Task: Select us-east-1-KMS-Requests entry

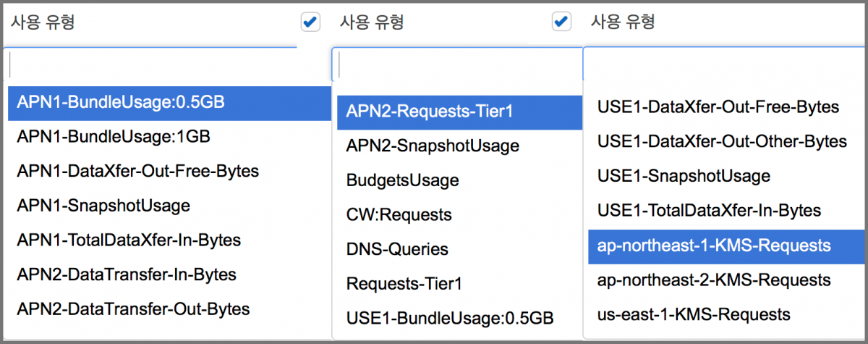Action: 694,314
